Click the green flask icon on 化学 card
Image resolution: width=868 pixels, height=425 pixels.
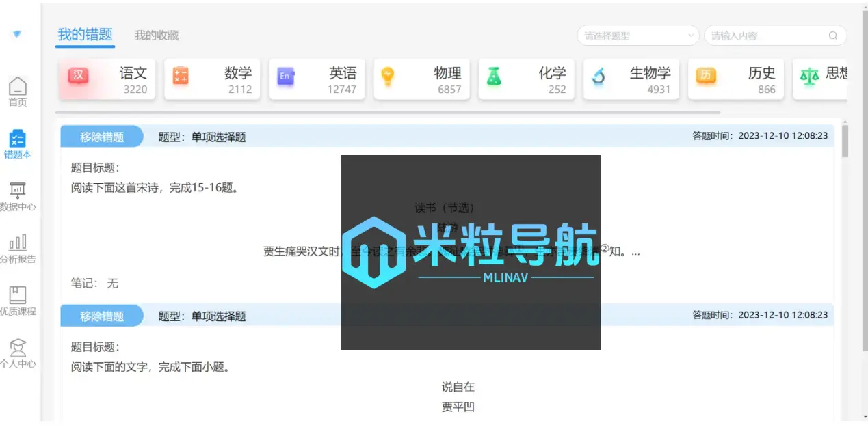pos(494,76)
